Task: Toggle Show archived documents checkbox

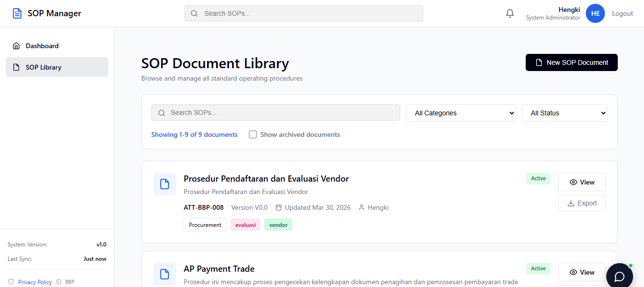Action: 253,134
